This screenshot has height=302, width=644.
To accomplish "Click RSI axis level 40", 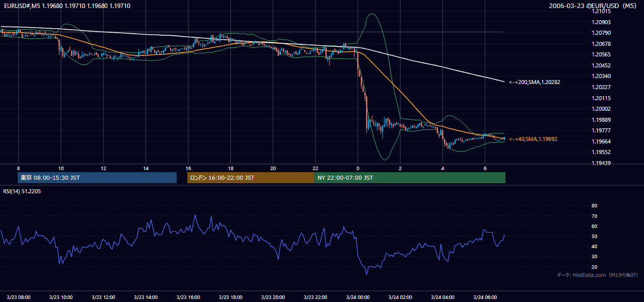I will [x=594, y=246].
